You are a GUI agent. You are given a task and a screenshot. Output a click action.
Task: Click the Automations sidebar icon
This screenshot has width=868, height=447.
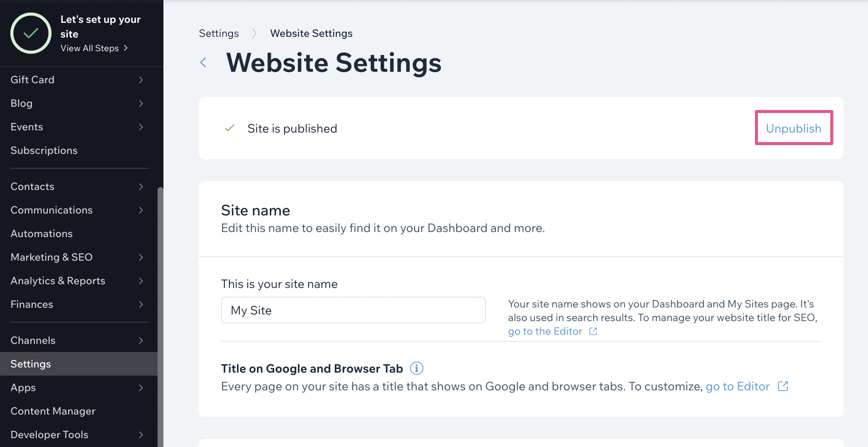41,233
